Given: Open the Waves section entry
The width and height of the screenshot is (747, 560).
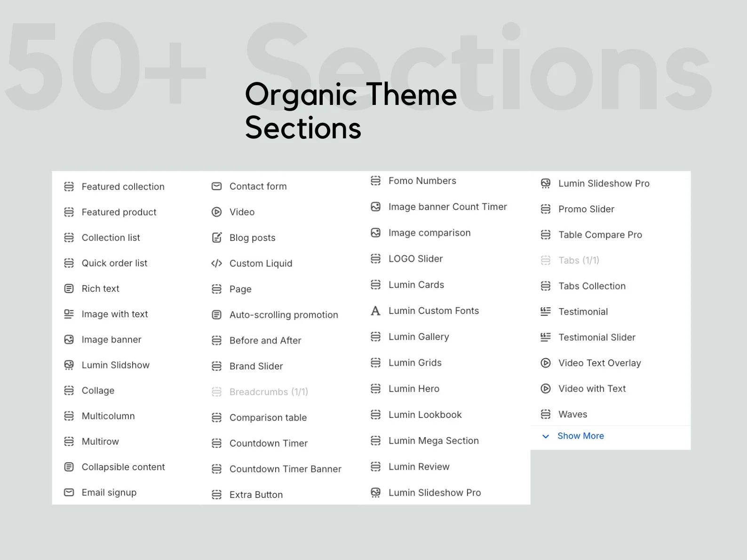Looking at the screenshot, I should pos(572,414).
